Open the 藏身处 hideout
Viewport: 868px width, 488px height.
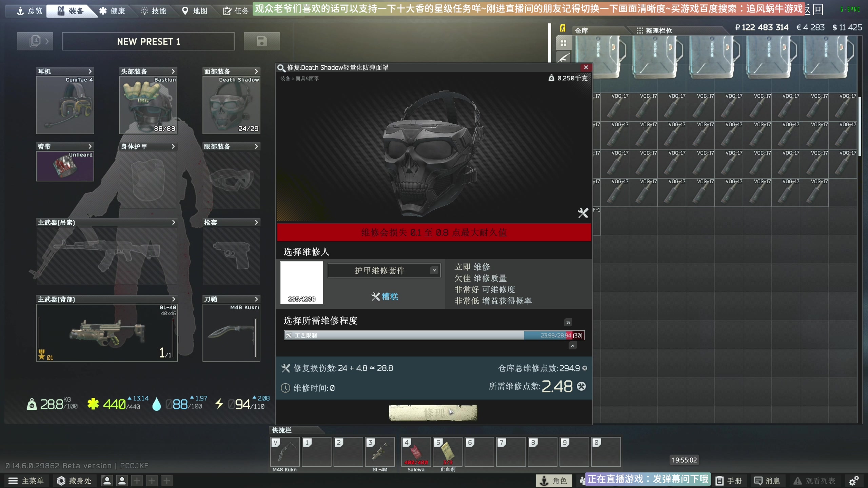[74, 481]
